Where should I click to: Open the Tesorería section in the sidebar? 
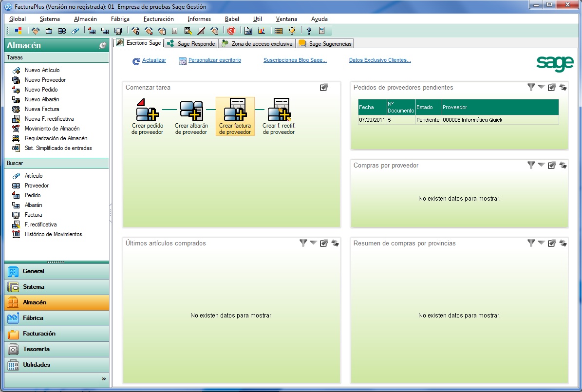click(x=57, y=349)
